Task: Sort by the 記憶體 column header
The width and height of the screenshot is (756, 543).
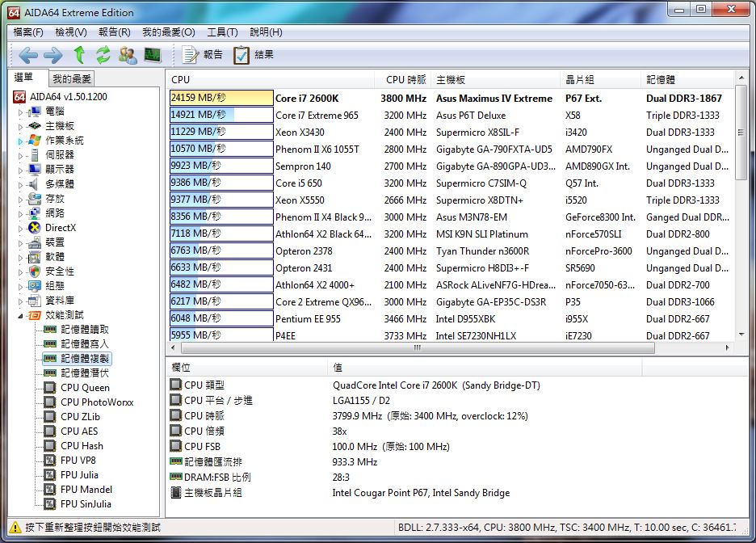Action: click(687, 80)
